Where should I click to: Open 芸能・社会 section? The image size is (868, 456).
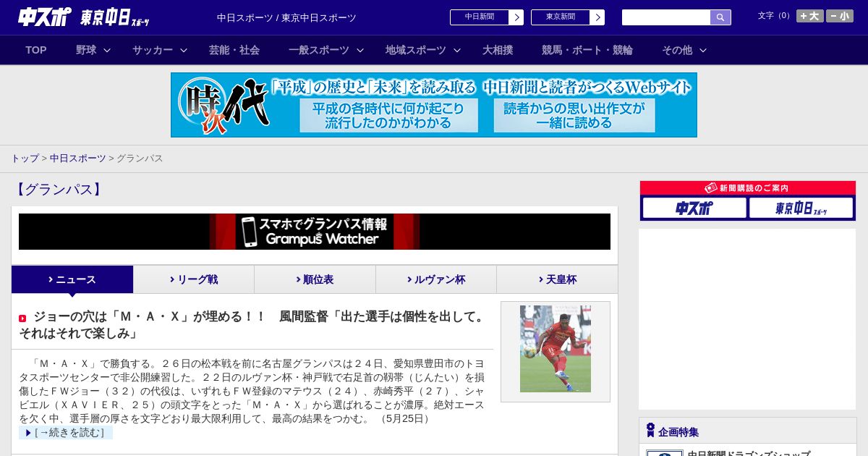(x=234, y=50)
